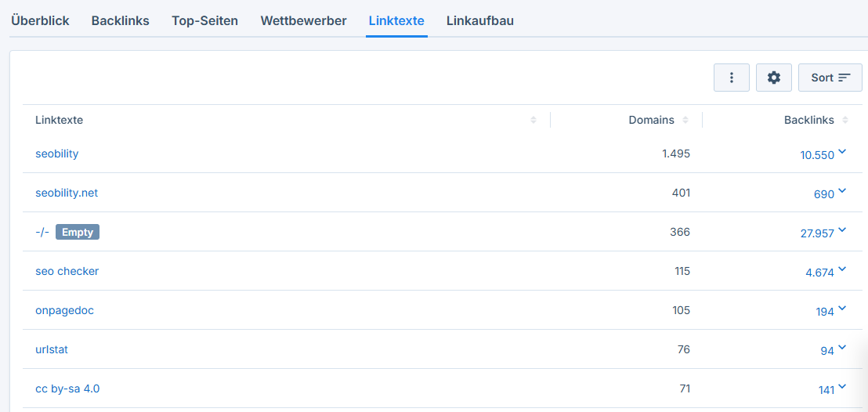868x412 pixels.
Task: Sort by Domains column arrows
Action: click(x=685, y=120)
